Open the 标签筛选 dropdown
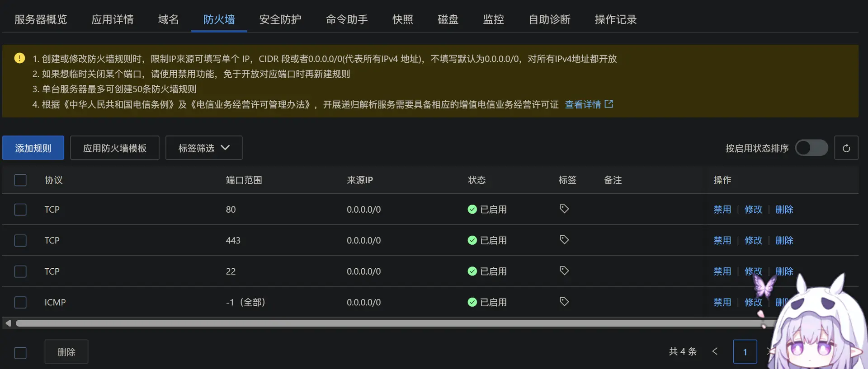 point(204,148)
